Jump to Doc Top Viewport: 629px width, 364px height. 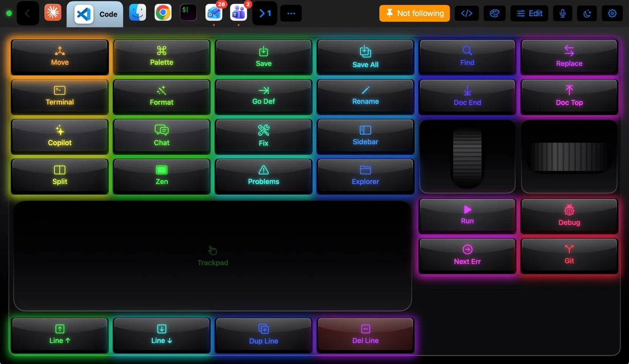point(569,97)
